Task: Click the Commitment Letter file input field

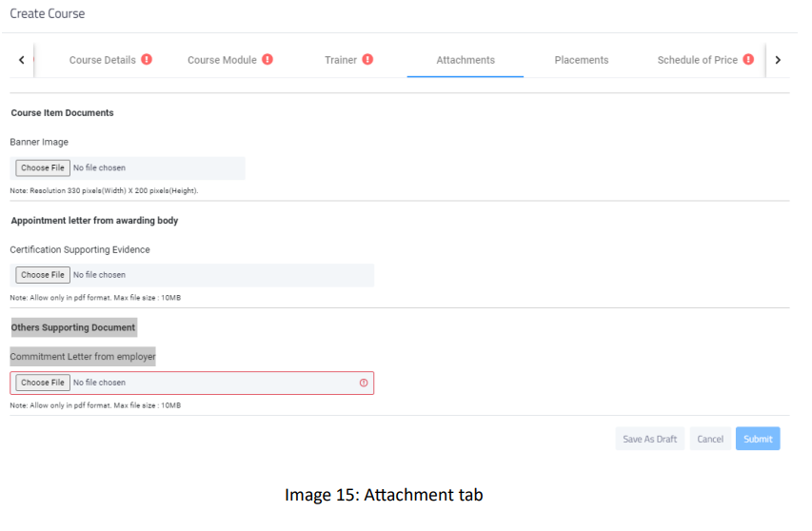Action: tap(191, 383)
